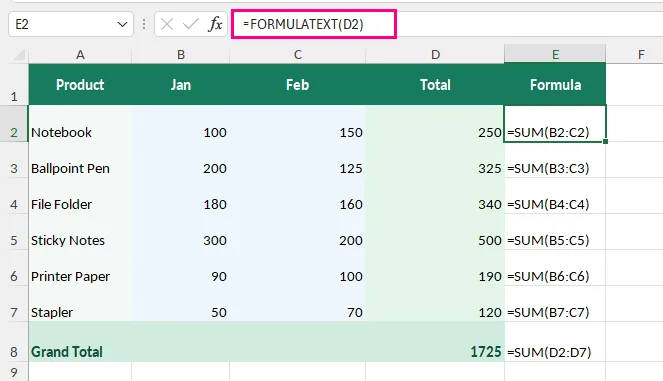Open Insert Function via fx icon
The image size is (663, 381).
[x=215, y=25]
